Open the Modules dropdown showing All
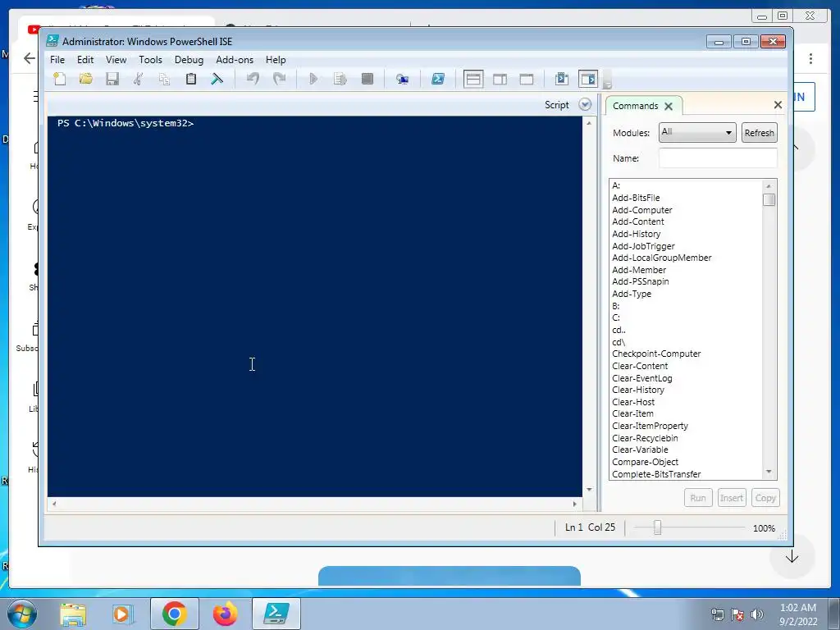840x630 pixels. coord(697,132)
